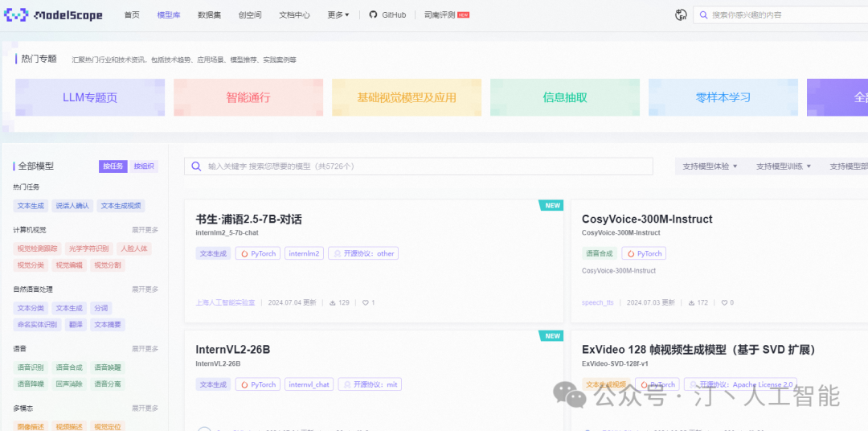Filter by 文本摘要 task
The image size is (868, 431).
pyautogui.click(x=108, y=325)
